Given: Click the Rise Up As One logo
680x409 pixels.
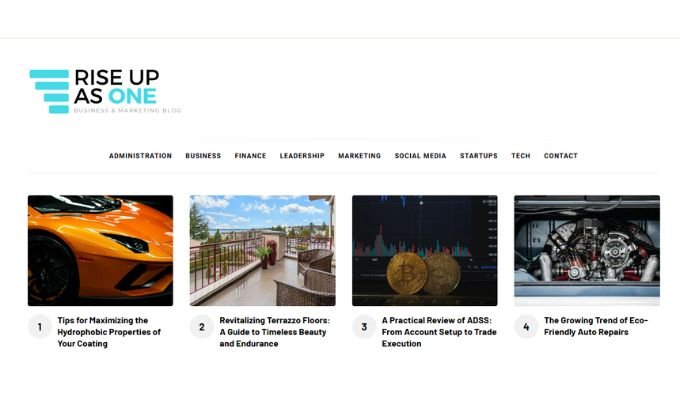Looking at the screenshot, I should click(105, 91).
